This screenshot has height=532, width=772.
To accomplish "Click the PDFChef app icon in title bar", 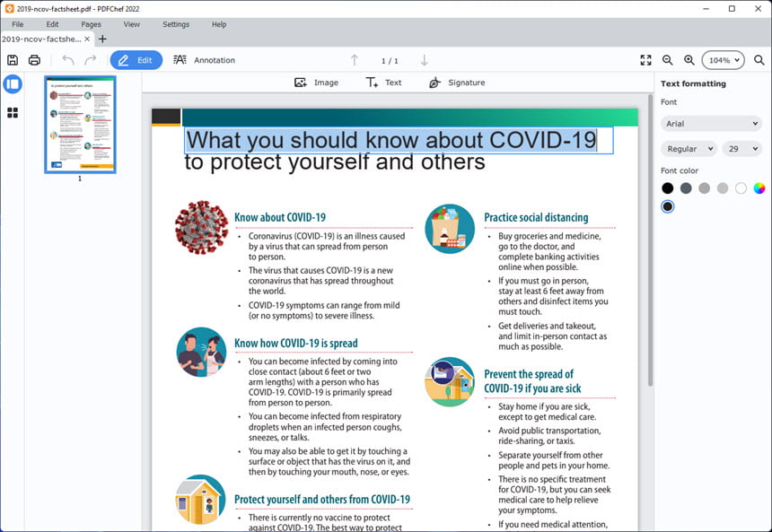I will point(9,8).
